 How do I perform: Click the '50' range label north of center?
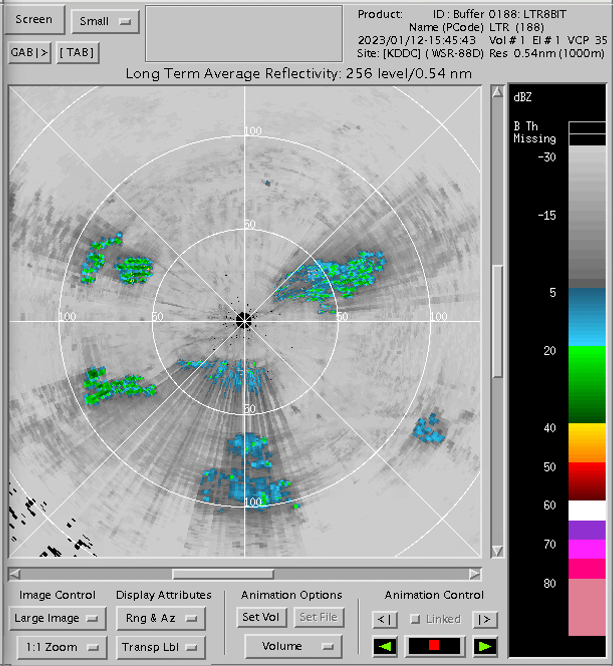coord(249,224)
